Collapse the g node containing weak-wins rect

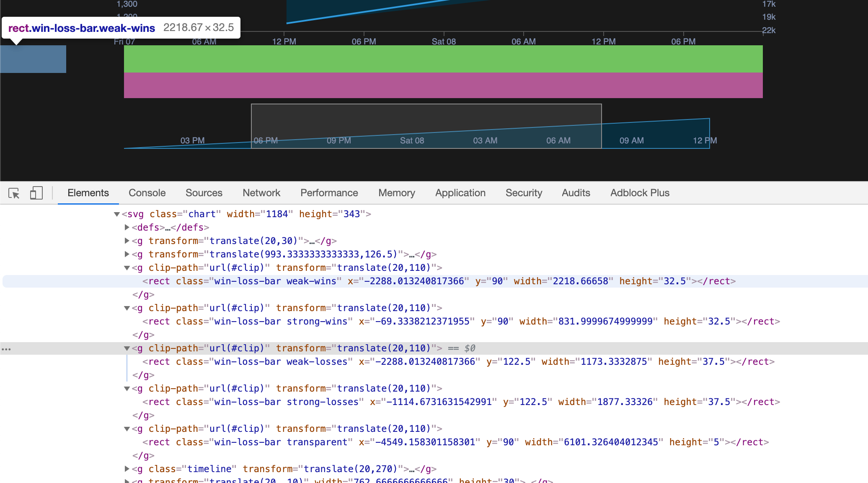pyautogui.click(x=127, y=268)
